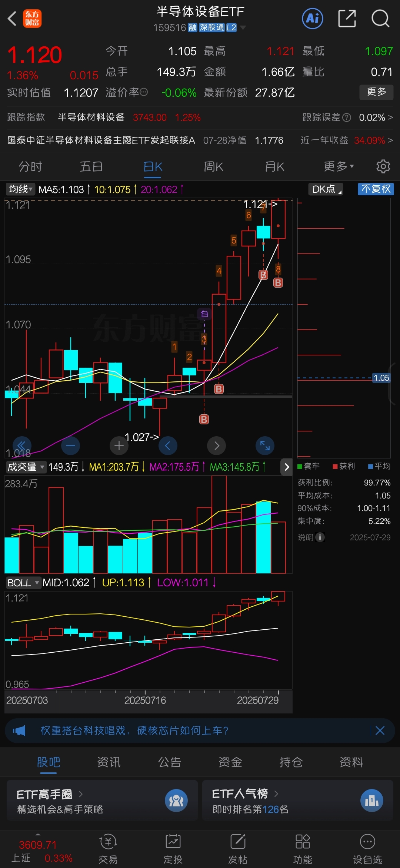400x868 pixels.
Task: Tap the 溢价率 info circle icon
Action: (143, 92)
